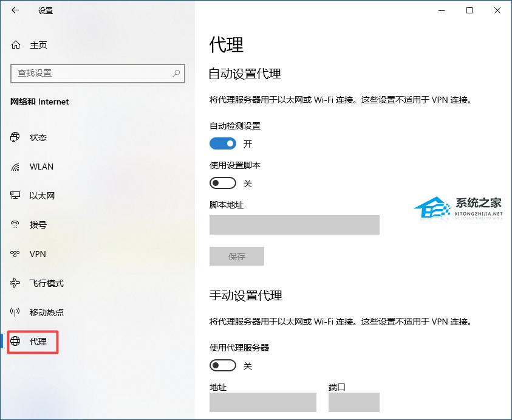Click the 脚本地址 input field
512x420 pixels.
[294, 224]
